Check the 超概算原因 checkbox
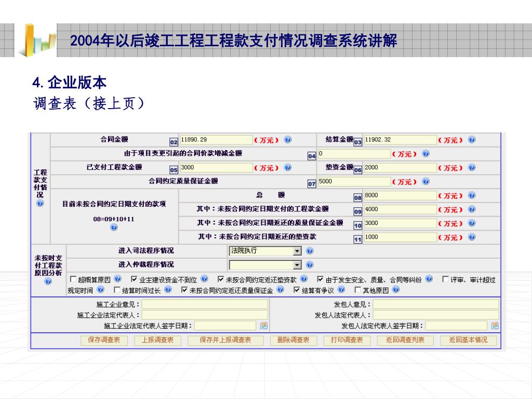532x399 pixels. coord(73,279)
